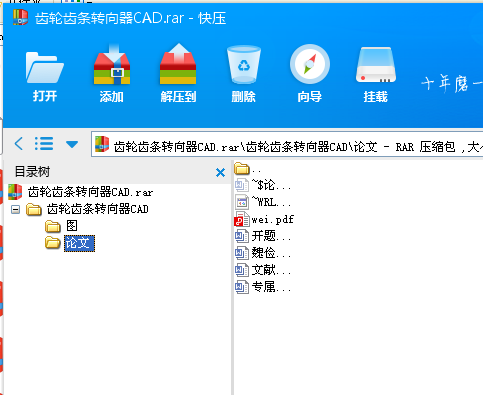
Task: Toggle the list view mode icon
Action: coord(44,144)
